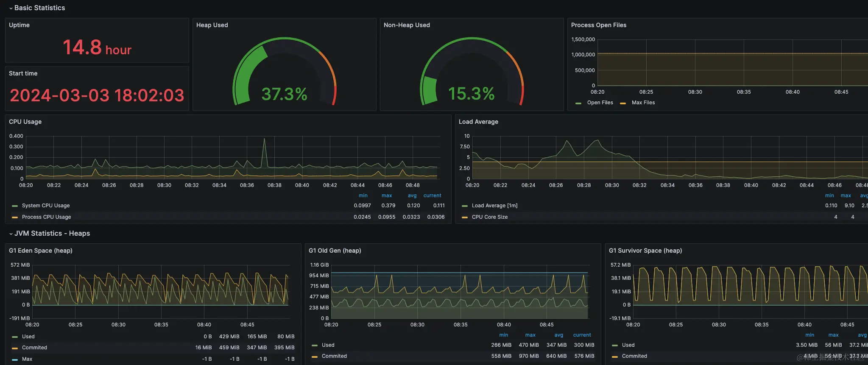Screen dimensions: 868x365
Task: Collapse the Basic Statistics row chevron
Action: click(x=11, y=8)
